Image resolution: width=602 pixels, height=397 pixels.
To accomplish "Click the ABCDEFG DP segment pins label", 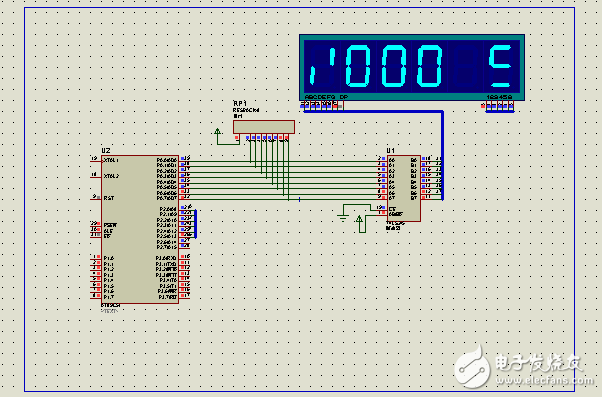I will [x=326, y=97].
